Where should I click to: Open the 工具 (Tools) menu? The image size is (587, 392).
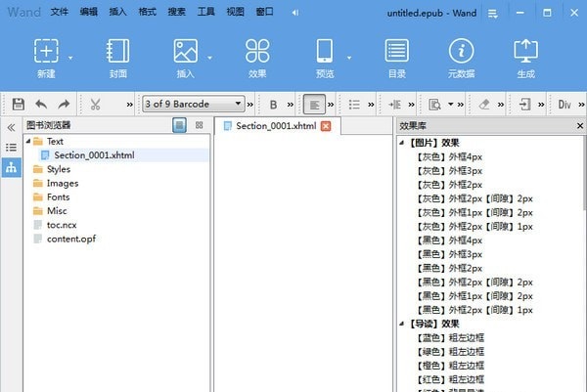click(206, 12)
